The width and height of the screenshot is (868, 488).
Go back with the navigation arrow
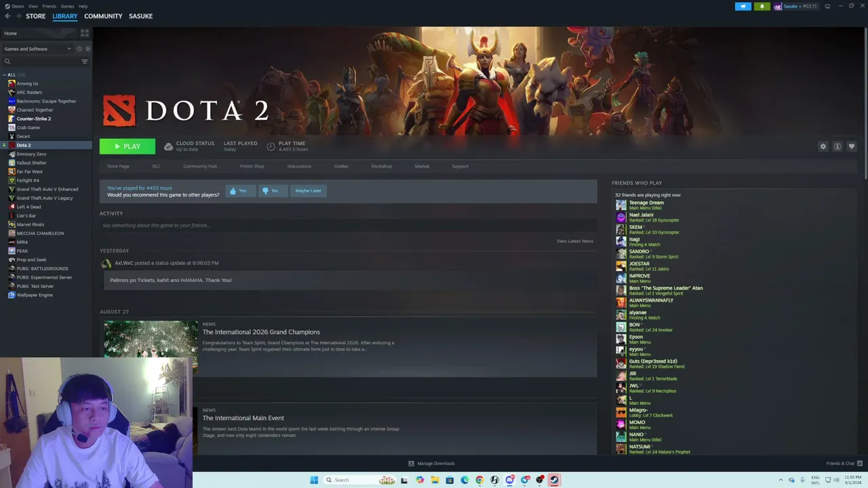[7, 16]
